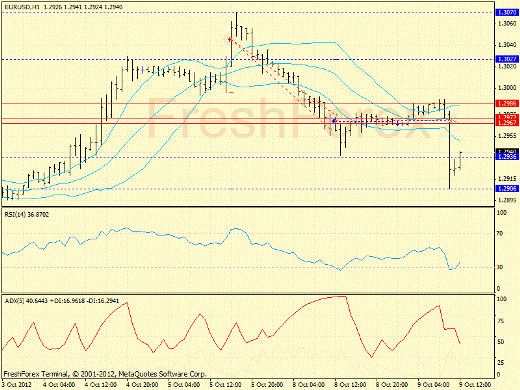The width and height of the screenshot is (520, 390).
Task: Click the red 1.2986 price level tag
Action: point(507,103)
